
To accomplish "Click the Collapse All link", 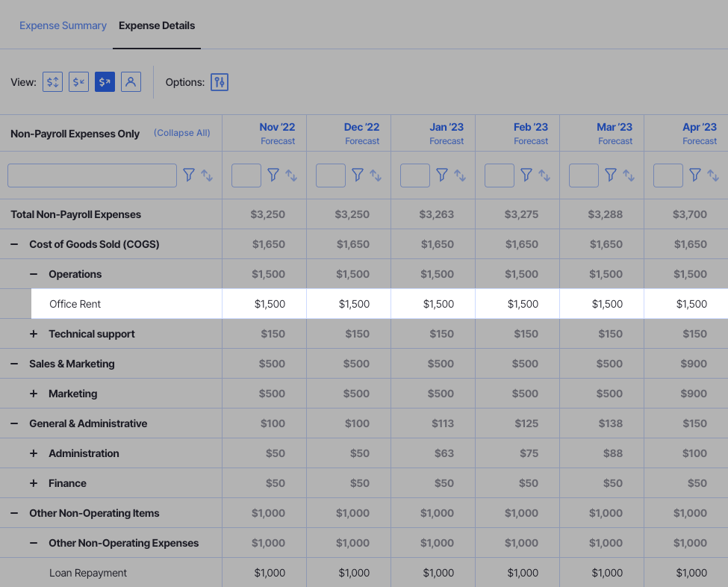I will (181, 133).
